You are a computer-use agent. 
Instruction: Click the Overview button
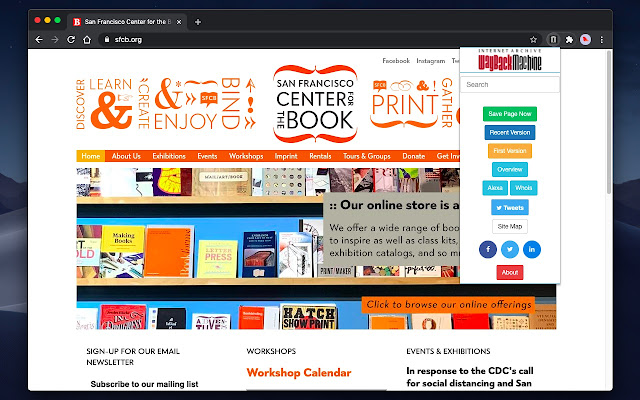click(x=510, y=169)
